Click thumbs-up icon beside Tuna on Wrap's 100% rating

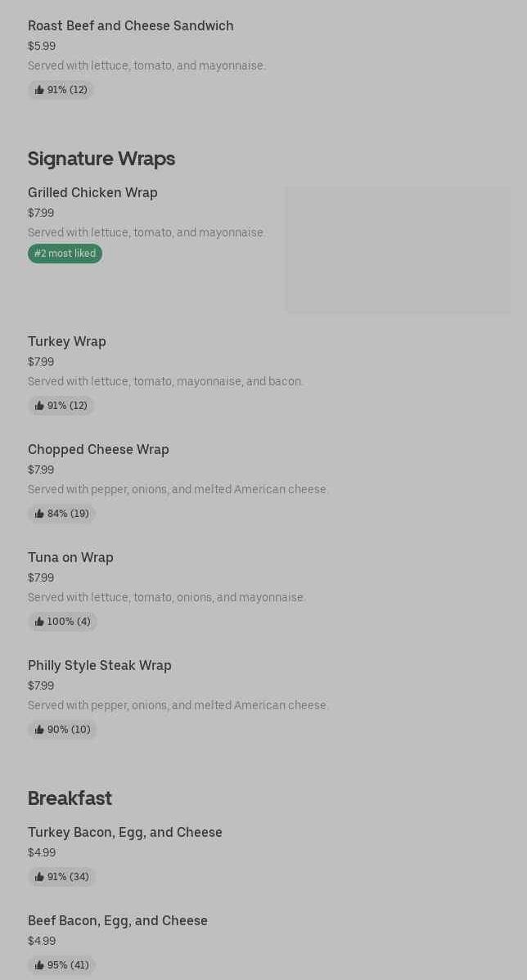39,622
